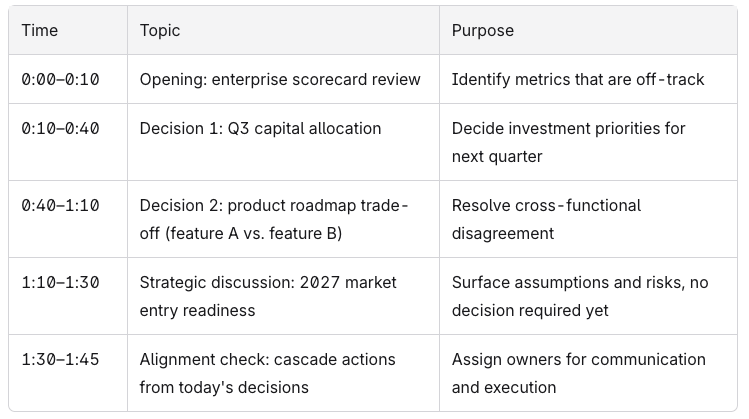The height and width of the screenshot is (419, 749).
Task: Click 'Decide investment priorities' purpose cell
Action: (588, 142)
